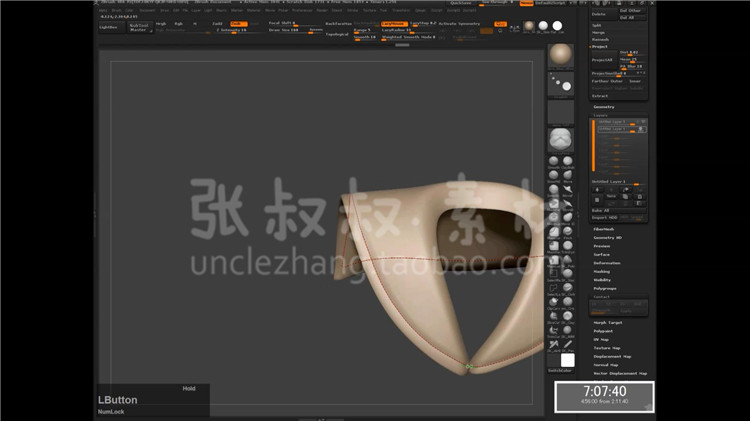Viewport: 750px width, 421px height.
Task: Expand the Morph Target subpalette
Action: pyautogui.click(x=608, y=323)
